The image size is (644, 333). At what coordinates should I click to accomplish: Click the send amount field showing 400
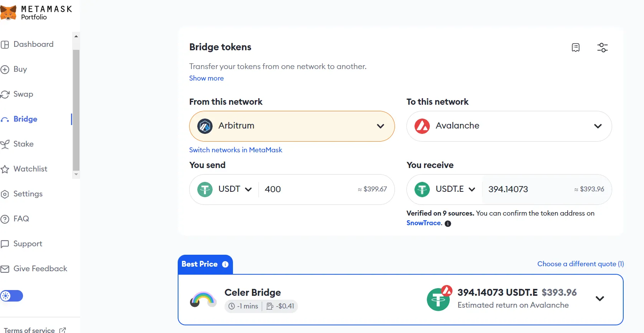[x=307, y=190]
